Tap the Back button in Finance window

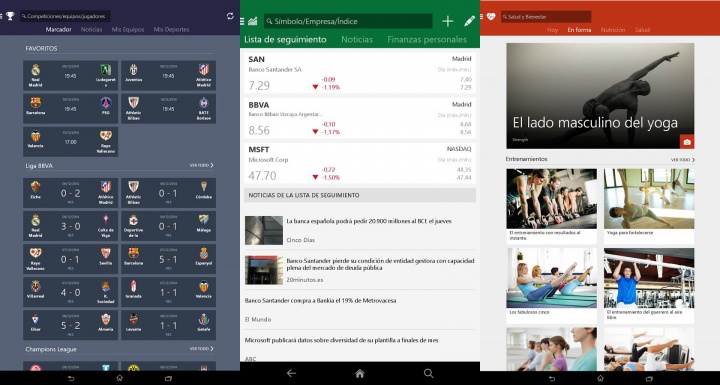[291, 373]
